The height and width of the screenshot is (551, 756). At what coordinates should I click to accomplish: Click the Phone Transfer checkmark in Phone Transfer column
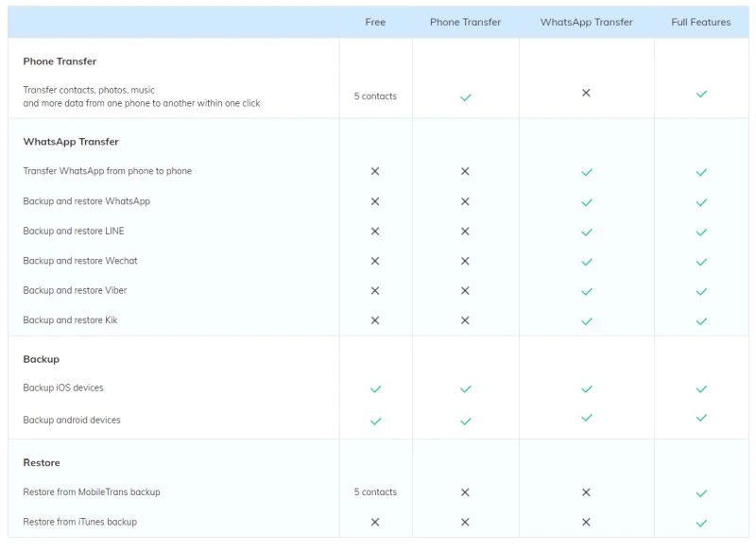465,97
